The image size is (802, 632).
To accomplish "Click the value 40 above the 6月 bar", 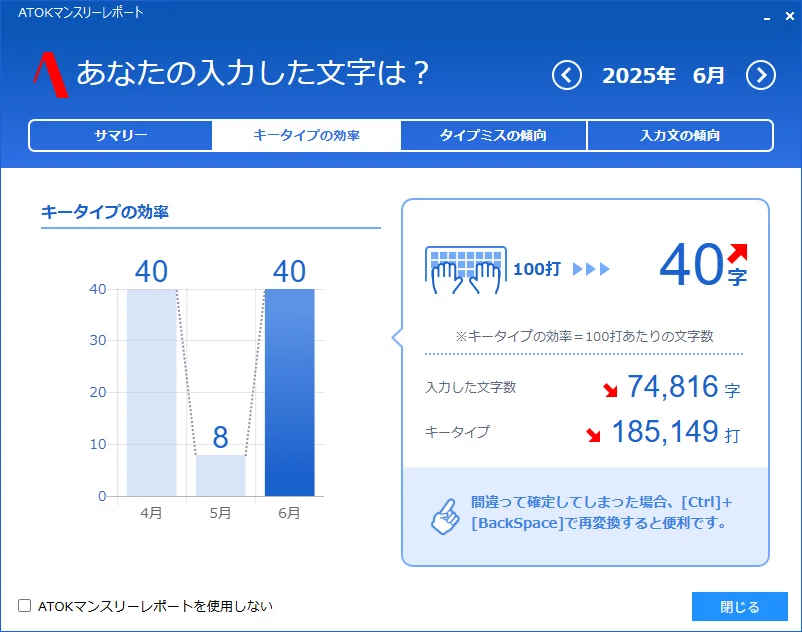I will pyautogui.click(x=289, y=272).
